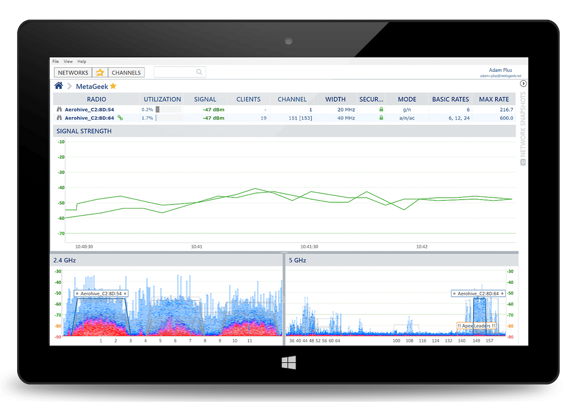The image size is (574, 402).
Task: Select the Aerohive_C2:8D:64 radio row
Action: [284, 118]
